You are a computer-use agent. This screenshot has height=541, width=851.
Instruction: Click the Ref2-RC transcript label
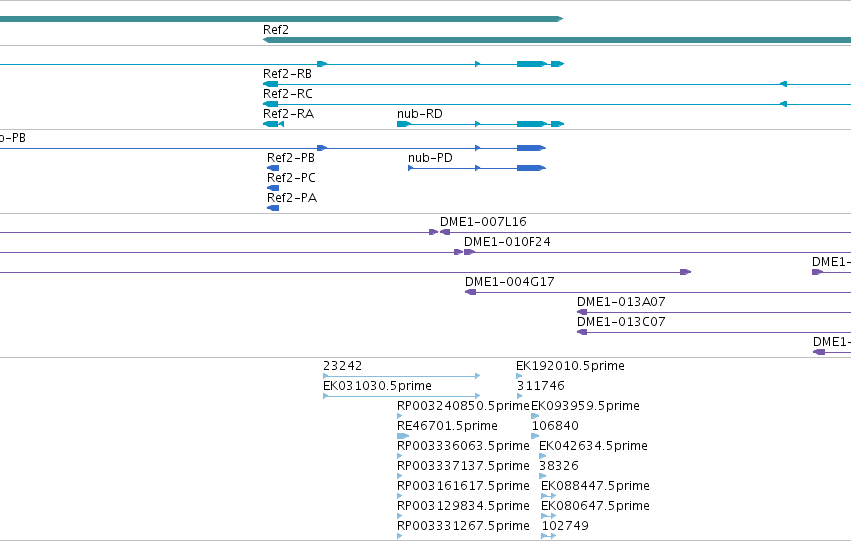click(x=288, y=94)
